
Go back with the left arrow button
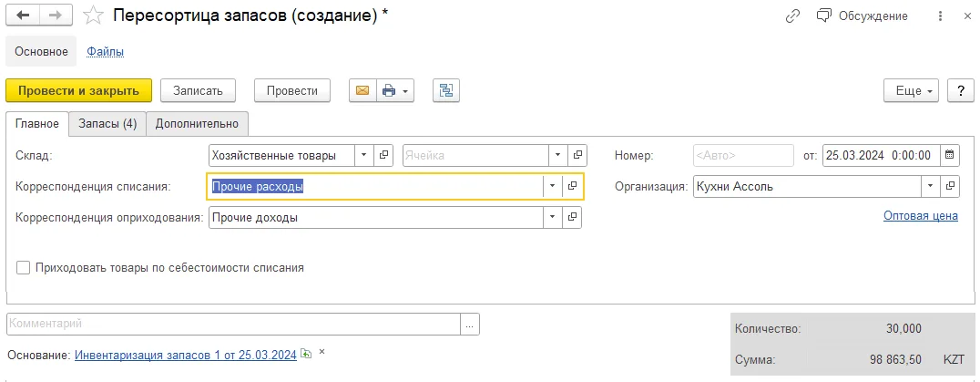[x=25, y=15]
